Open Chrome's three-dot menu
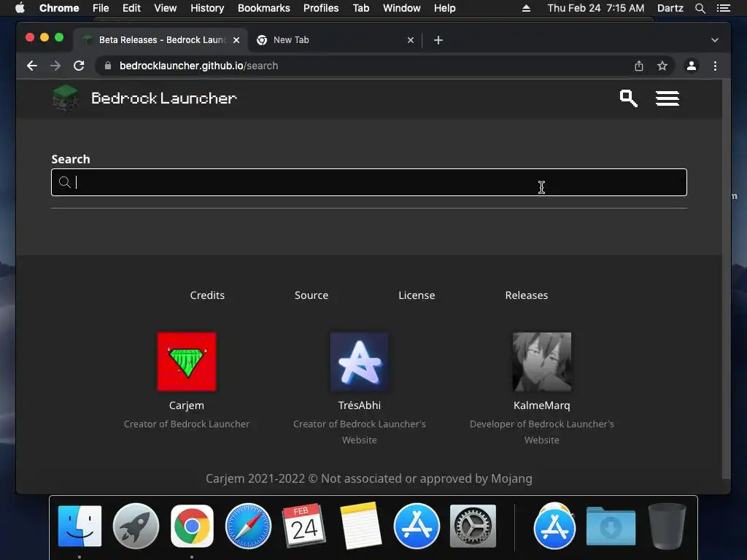Screen dimensions: 747x560 (x=715, y=66)
